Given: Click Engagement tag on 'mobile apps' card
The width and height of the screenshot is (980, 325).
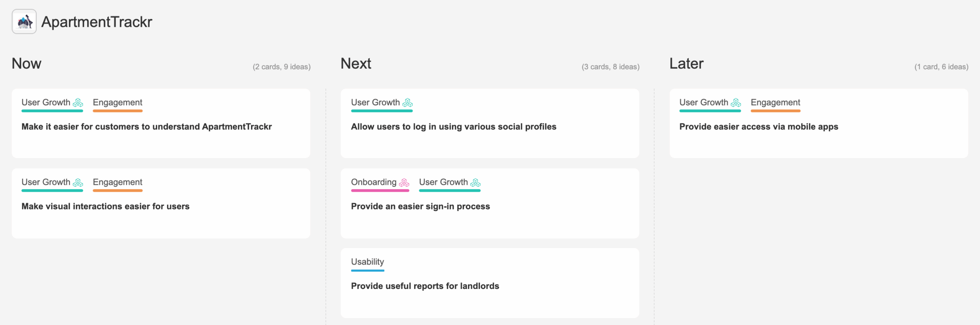Looking at the screenshot, I should 775,103.
